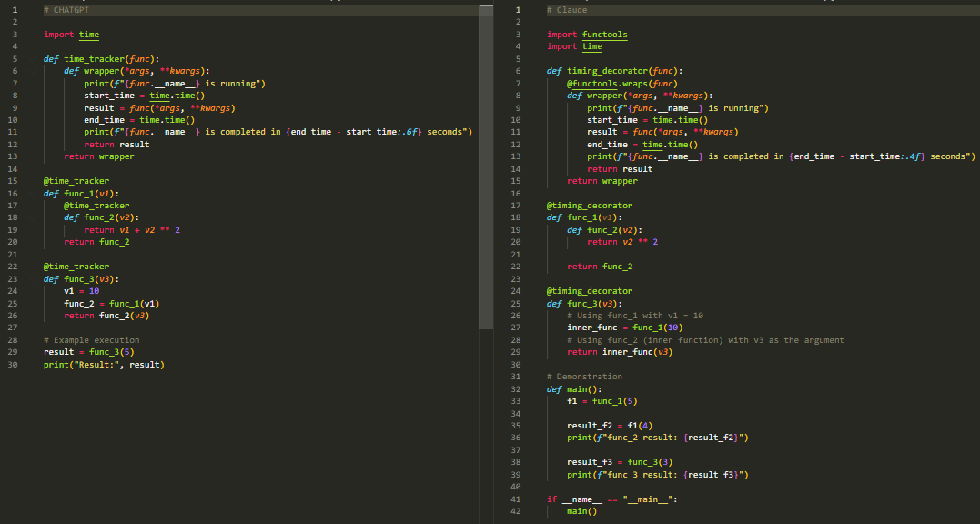Place cursor on the '# CHATGPT' comment

coord(66,10)
